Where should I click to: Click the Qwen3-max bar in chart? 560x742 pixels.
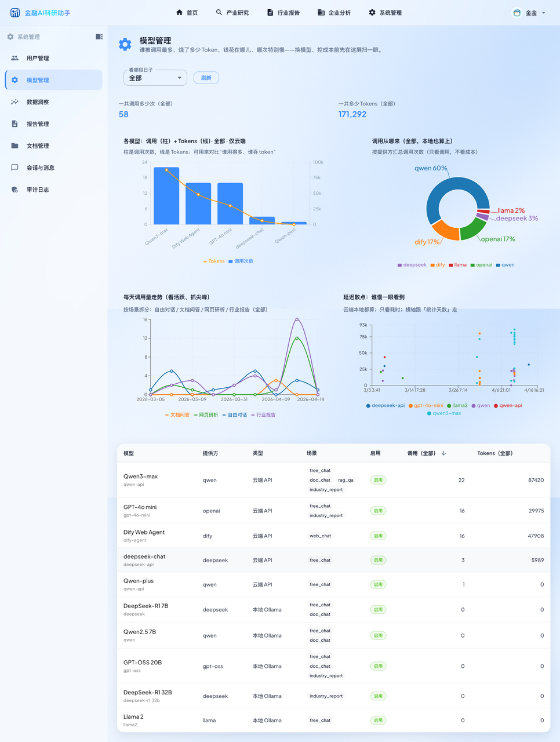[166, 196]
